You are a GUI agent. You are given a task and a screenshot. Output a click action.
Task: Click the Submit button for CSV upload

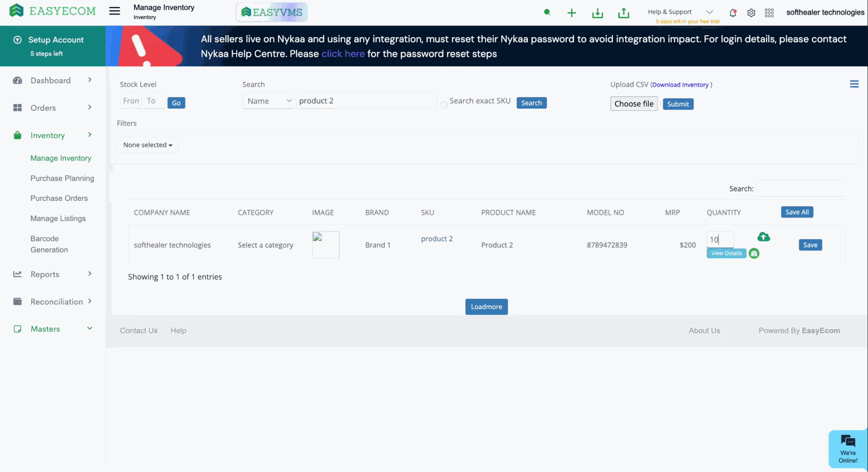tap(678, 104)
